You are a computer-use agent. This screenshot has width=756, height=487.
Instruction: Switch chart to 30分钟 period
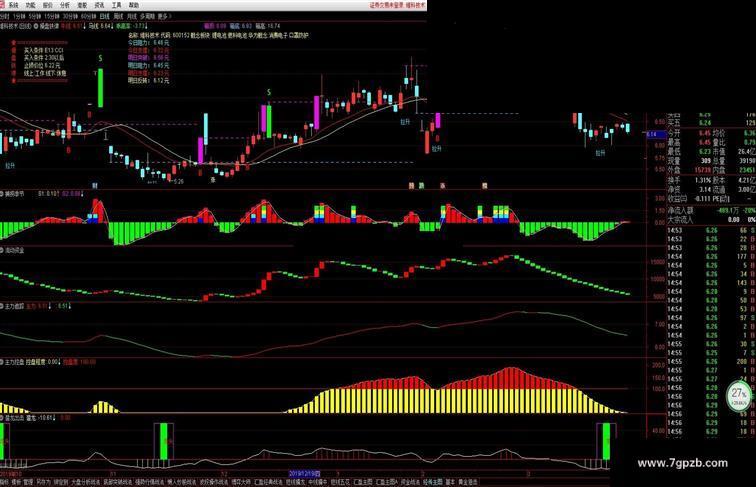(x=70, y=16)
